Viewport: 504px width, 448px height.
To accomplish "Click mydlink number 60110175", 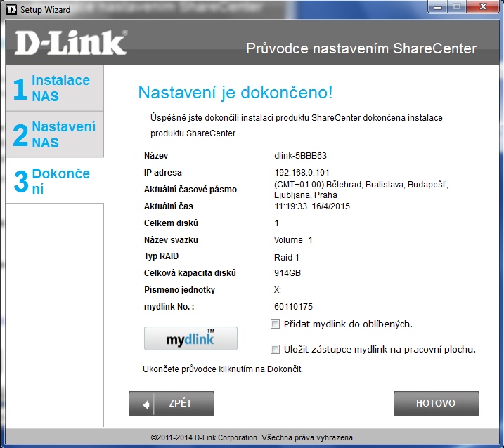I will click(x=293, y=307).
